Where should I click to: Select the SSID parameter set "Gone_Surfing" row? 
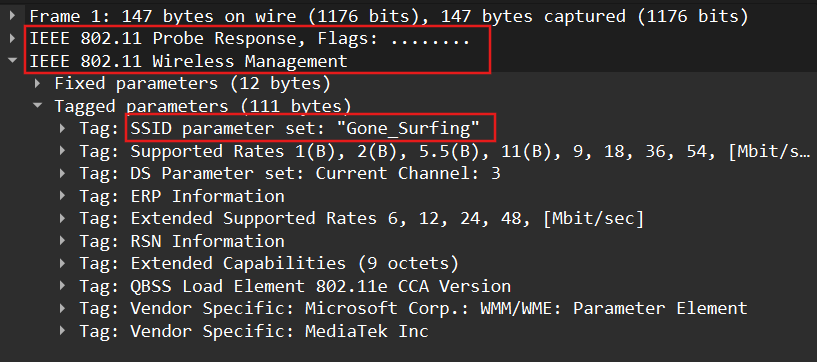pos(408,129)
